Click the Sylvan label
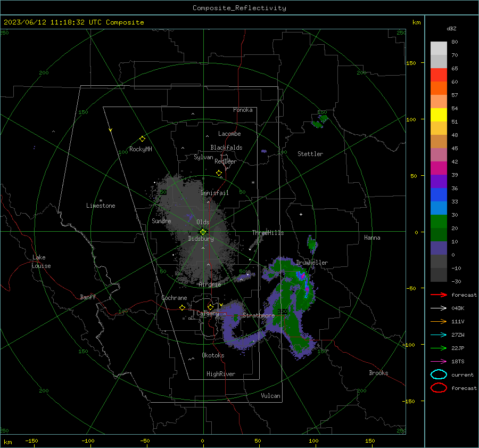This screenshot has width=479, height=448. point(203,157)
